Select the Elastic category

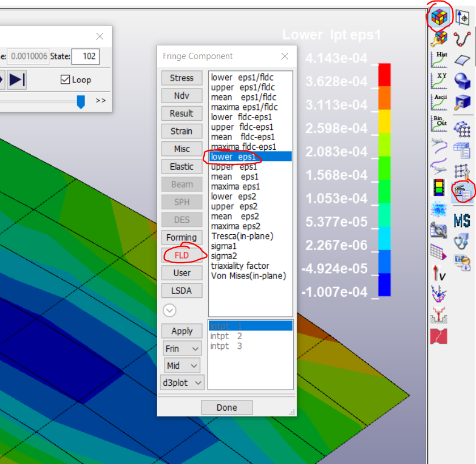[x=182, y=166]
